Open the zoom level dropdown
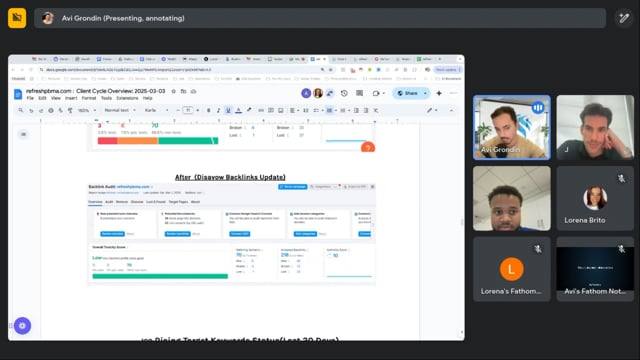640x360 pixels. click(x=87, y=110)
